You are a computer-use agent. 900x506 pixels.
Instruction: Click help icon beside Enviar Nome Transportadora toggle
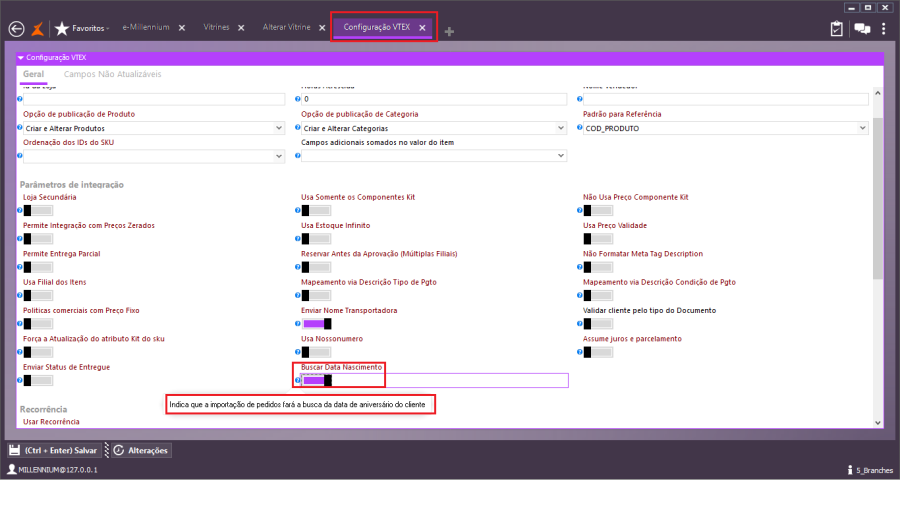pyautogui.click(x=298, y=324)
